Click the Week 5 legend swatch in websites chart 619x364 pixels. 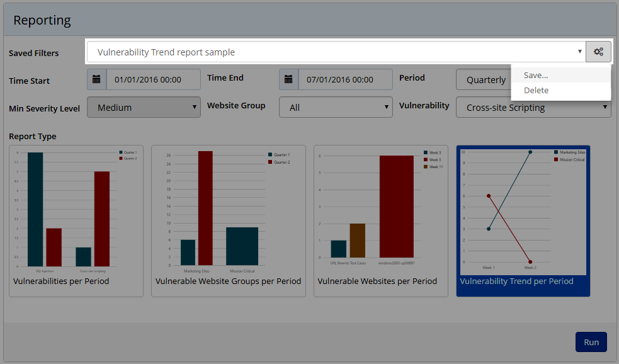[426, 160]
